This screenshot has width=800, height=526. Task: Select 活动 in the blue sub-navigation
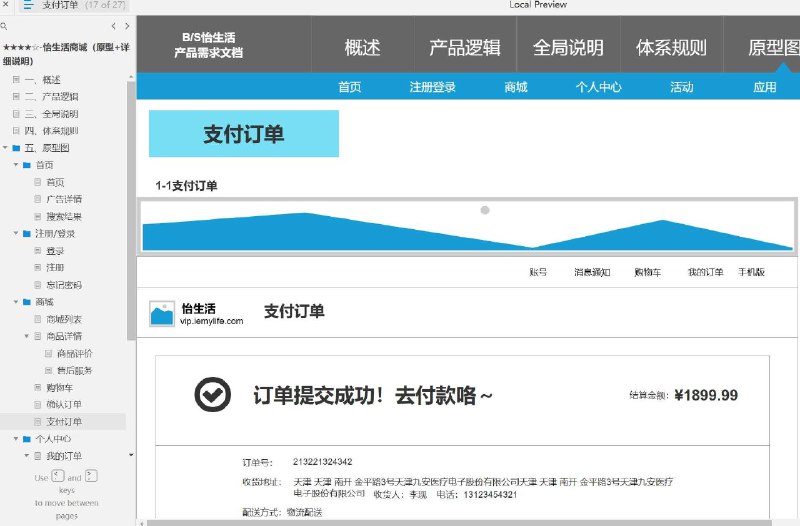[x=682, y=87]
